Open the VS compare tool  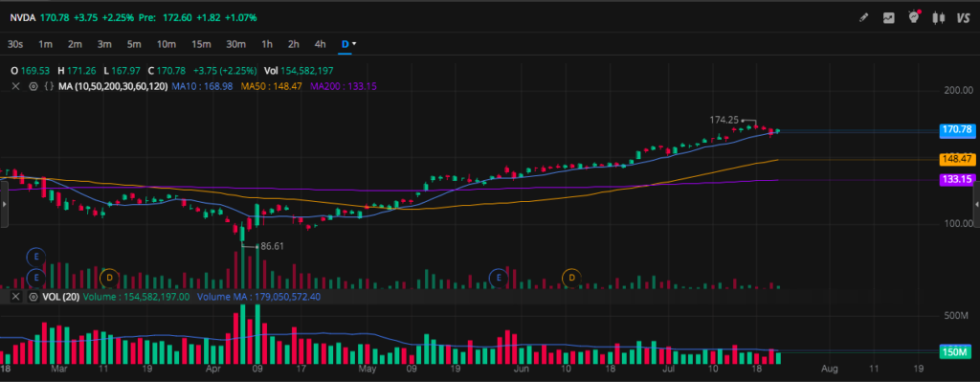point(963,18)
